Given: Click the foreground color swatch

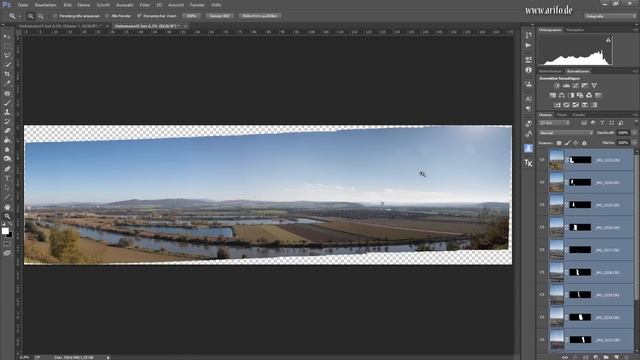Looking at the screenshot, I should tap(5, 231).
